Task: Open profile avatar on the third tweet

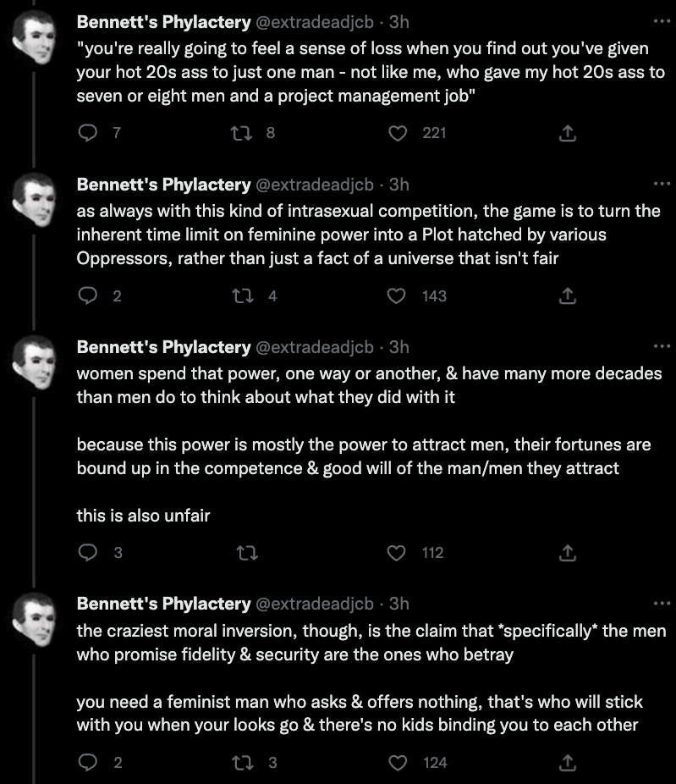Action: coord(34,362)
